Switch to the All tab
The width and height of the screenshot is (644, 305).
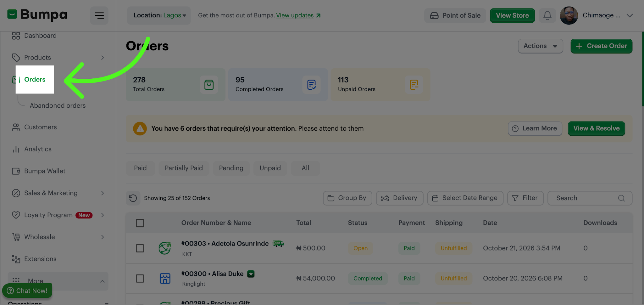click(x=305, y=168)
